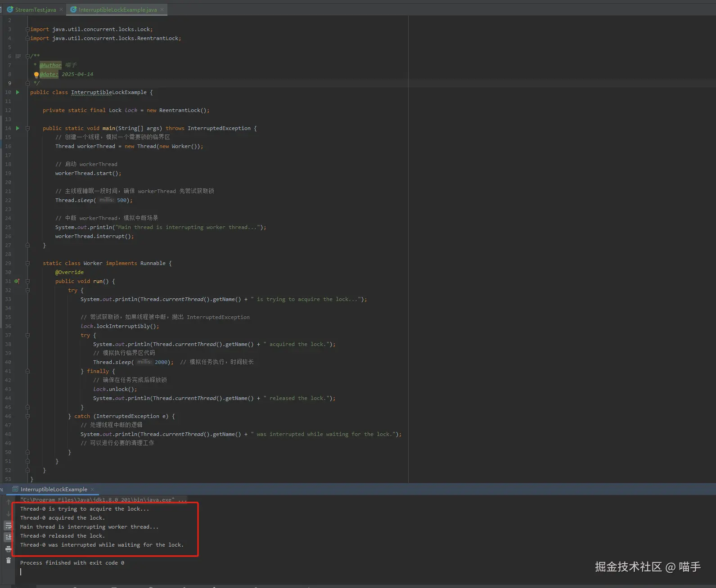Click line number 9 in the gutter
Screen dimensions: 716x588
point(9,83)
